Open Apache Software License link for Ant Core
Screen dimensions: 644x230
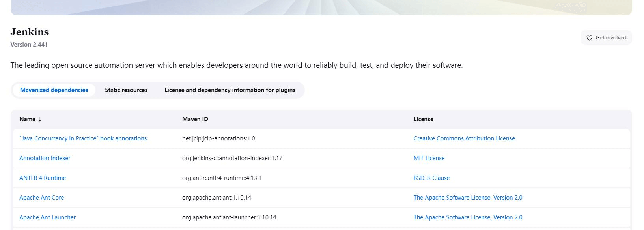468,198
